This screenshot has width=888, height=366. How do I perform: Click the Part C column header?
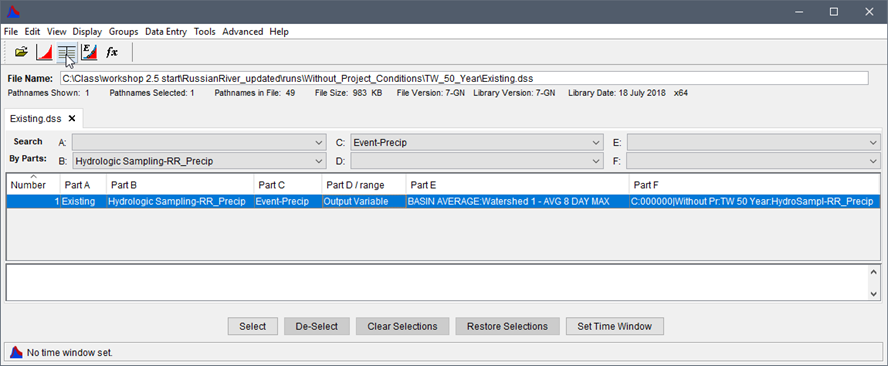tap(288, 184)
